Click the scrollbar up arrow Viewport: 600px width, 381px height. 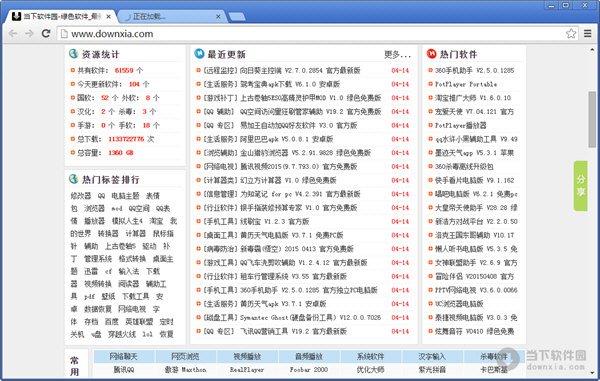tap(592, 50)
